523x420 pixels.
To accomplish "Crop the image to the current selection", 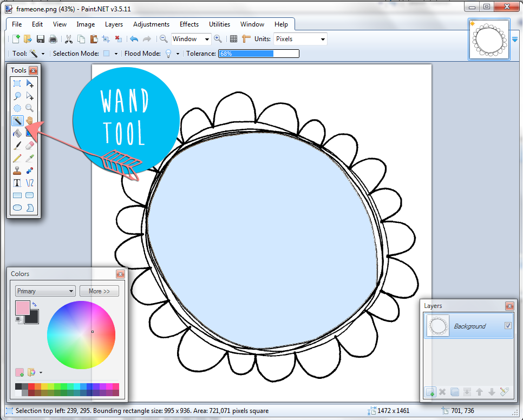I will 106,39.
